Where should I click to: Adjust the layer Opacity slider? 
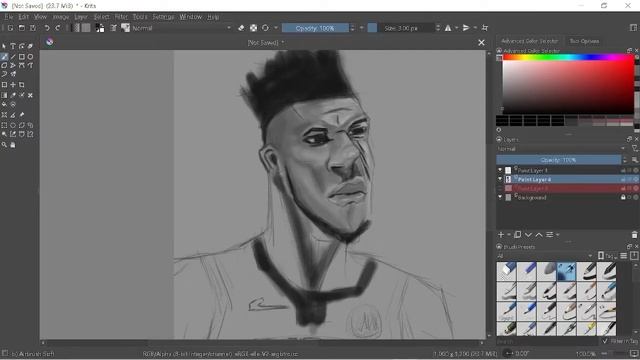[558, 160]
